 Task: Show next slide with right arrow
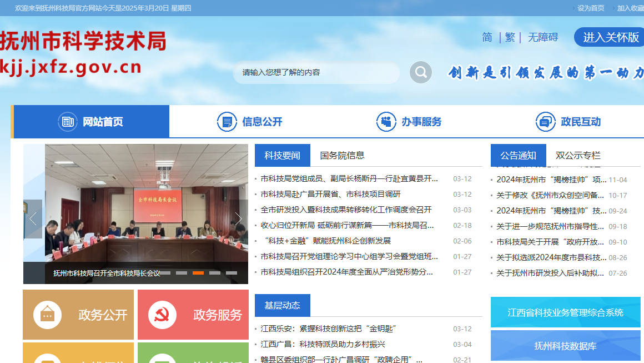point(239,218)
